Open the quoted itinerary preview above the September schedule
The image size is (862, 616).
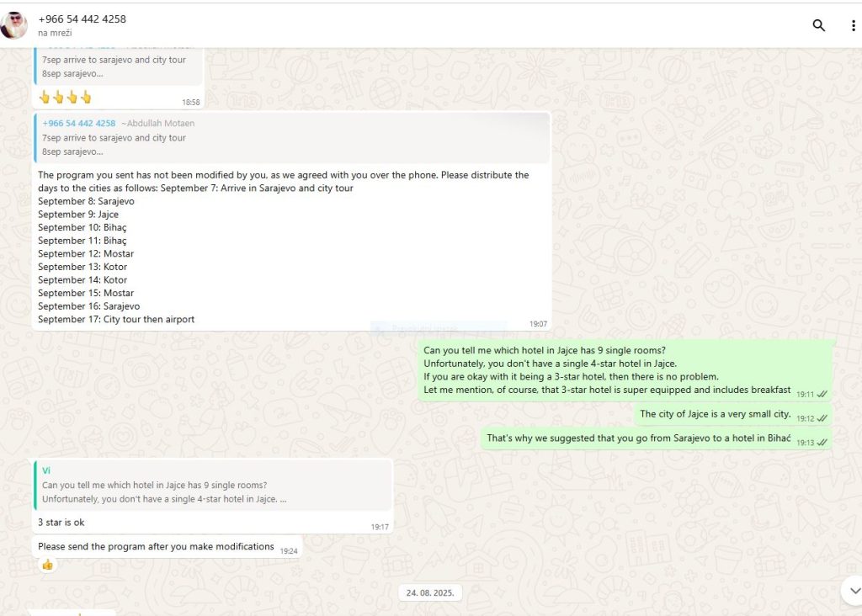(x=292, y=138)
